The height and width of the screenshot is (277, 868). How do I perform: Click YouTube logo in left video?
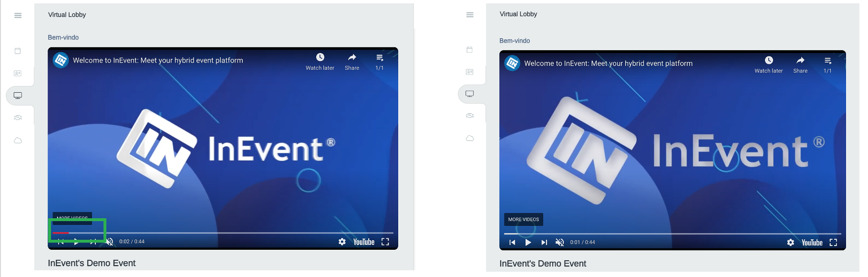point(364,242)
